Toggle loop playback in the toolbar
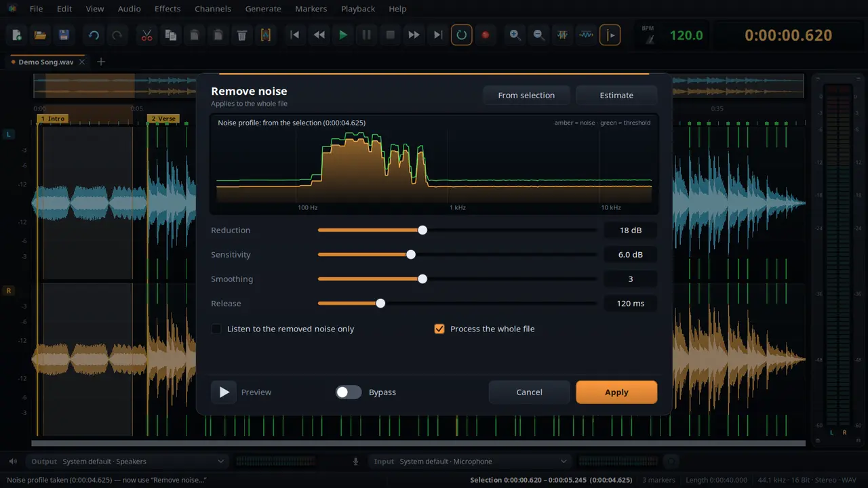The height and width of the screenshot is (488, 868). (462, 35)
